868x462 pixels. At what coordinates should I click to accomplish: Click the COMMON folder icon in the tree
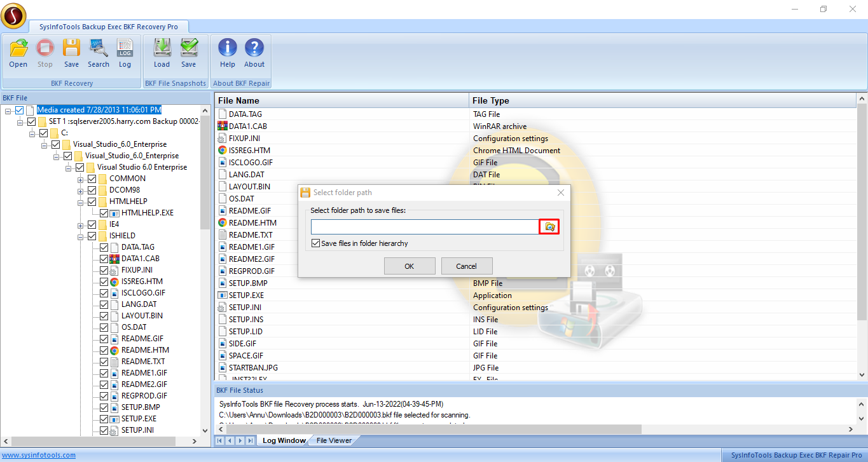(102, 179)
